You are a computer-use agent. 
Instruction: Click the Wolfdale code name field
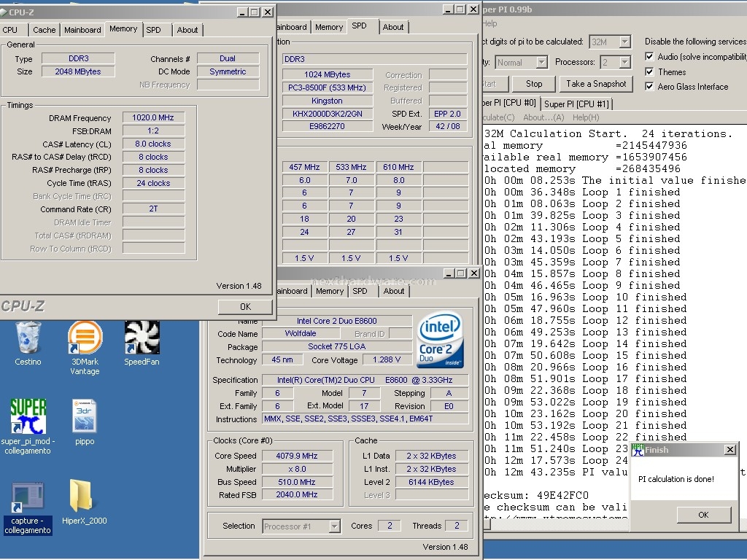[x=301, y=333]
